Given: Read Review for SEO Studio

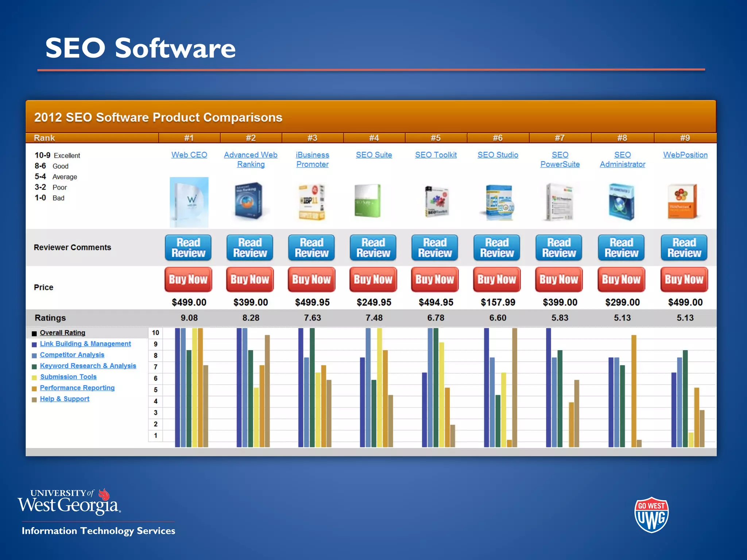Looking at the screenshot, I should (497, 248).
